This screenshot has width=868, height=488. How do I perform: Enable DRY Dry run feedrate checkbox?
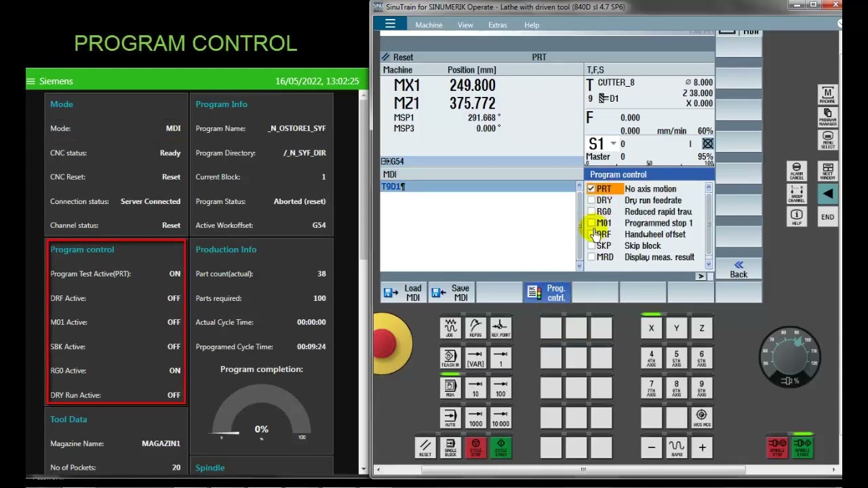point(591,201)
